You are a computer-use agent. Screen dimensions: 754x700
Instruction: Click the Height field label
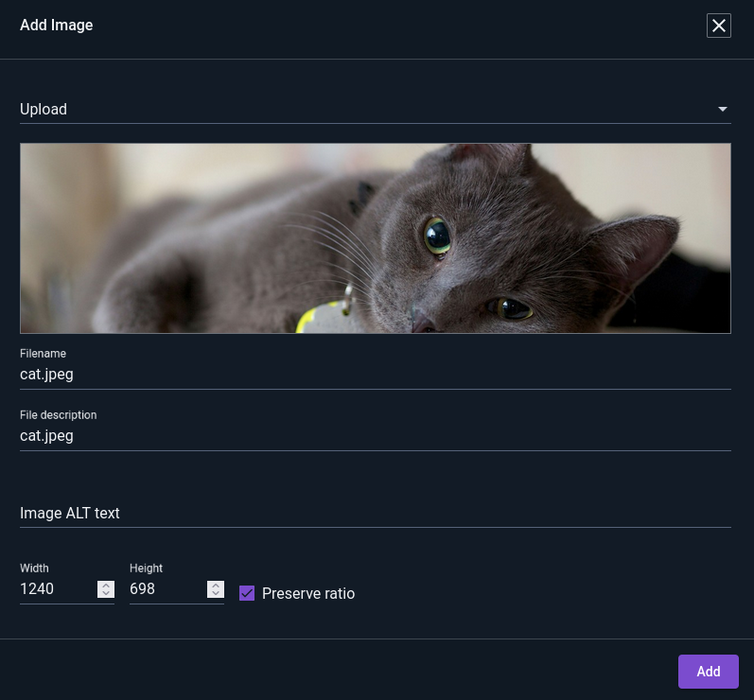point(147,569)
